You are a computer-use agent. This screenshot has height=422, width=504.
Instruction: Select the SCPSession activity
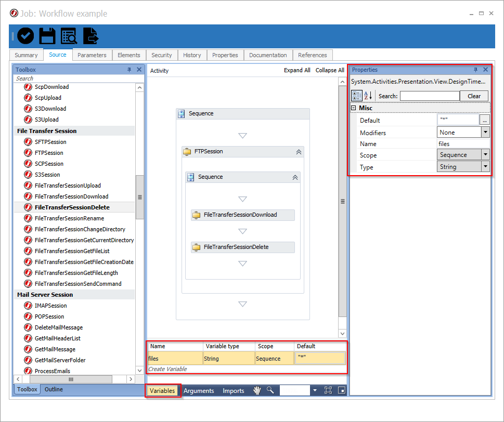pos(49,164)
